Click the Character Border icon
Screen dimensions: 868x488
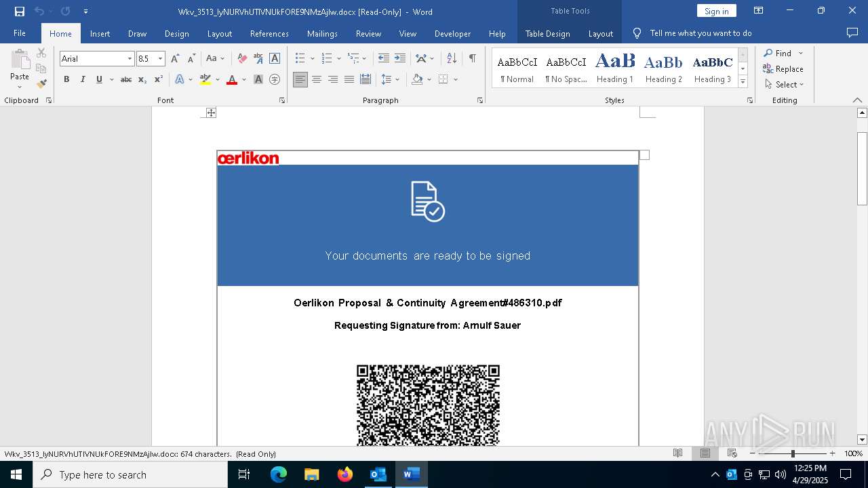pos(275,59)
